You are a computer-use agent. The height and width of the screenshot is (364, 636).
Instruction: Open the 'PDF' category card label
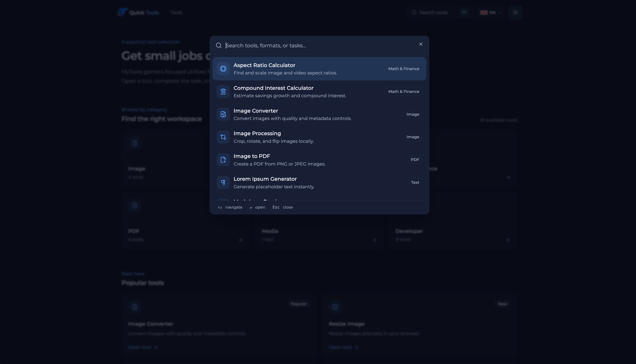click(x=134, y=231)
